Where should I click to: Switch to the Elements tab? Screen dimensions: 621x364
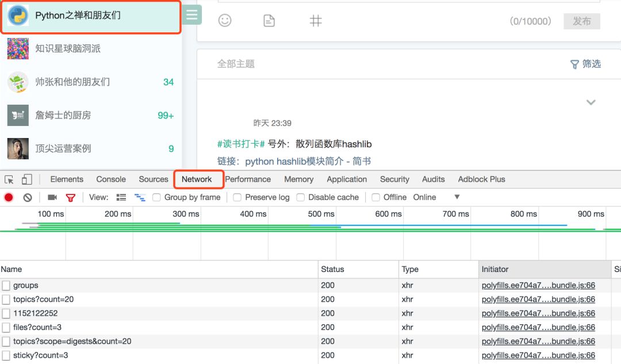[67, 179]
